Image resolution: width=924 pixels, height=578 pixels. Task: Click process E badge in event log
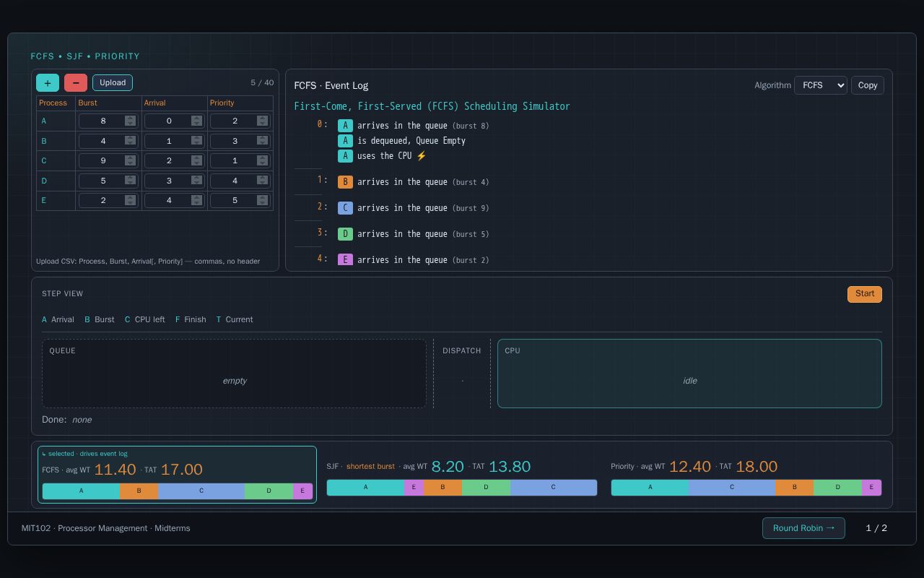(x=345, y=259)
